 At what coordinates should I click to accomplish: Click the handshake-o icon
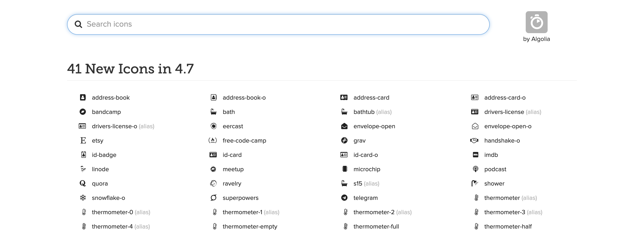pos(474,140)
